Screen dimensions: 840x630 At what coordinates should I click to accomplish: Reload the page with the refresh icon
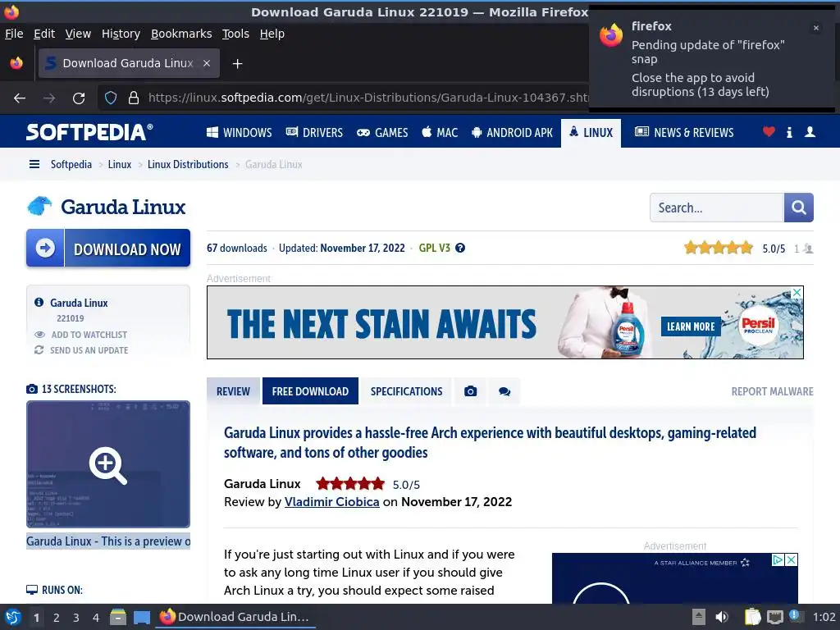tap(79, 98)
